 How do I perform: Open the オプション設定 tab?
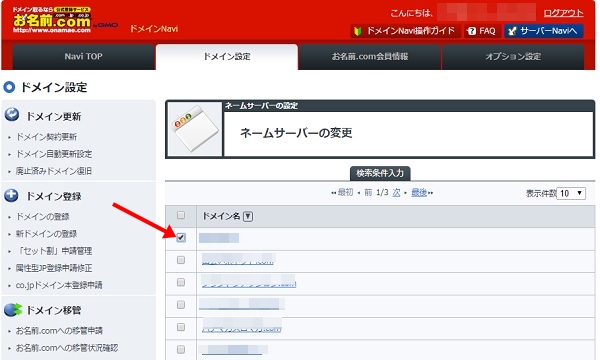click(513, 57)
